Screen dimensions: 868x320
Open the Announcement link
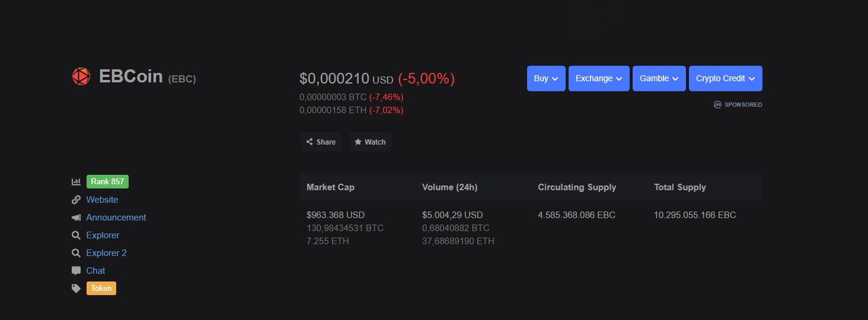pos(116,217)
